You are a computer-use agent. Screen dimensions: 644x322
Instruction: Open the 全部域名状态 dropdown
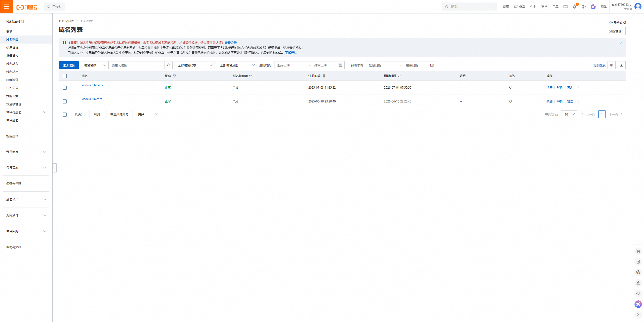[x=194, y=65]
